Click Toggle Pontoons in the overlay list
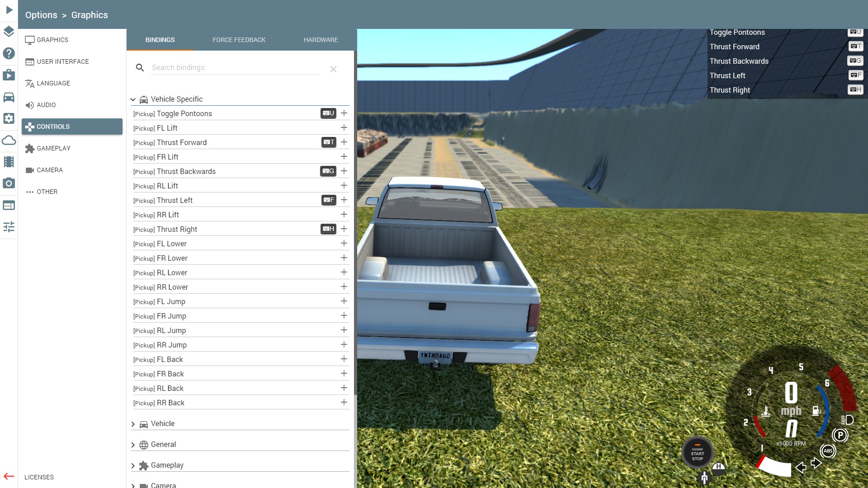Image resolution: width=868 pixels, height=488 pixels. coord(737,32)
